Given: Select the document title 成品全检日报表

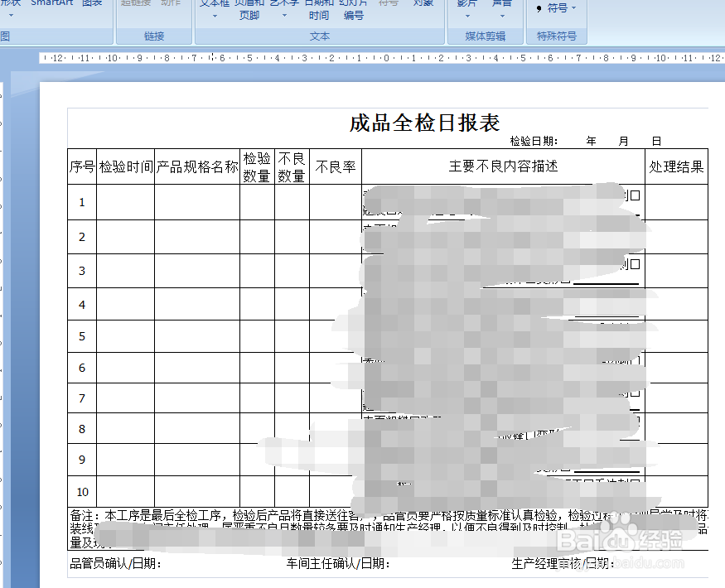Looking at the screenshot, I should tap(422, 119).
